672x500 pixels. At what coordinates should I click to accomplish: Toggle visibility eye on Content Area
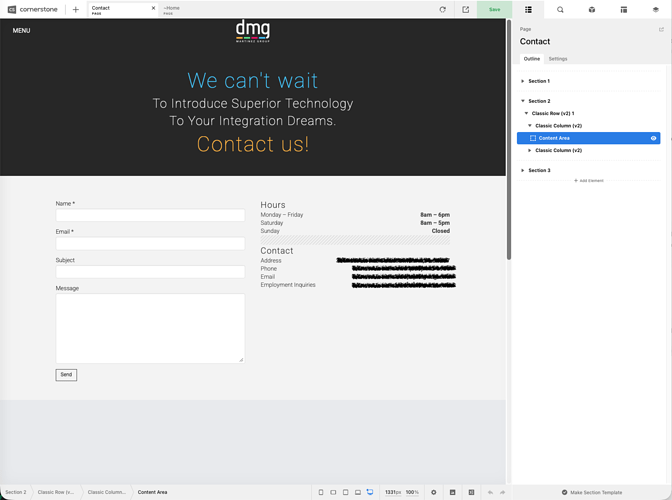point(653,138)
